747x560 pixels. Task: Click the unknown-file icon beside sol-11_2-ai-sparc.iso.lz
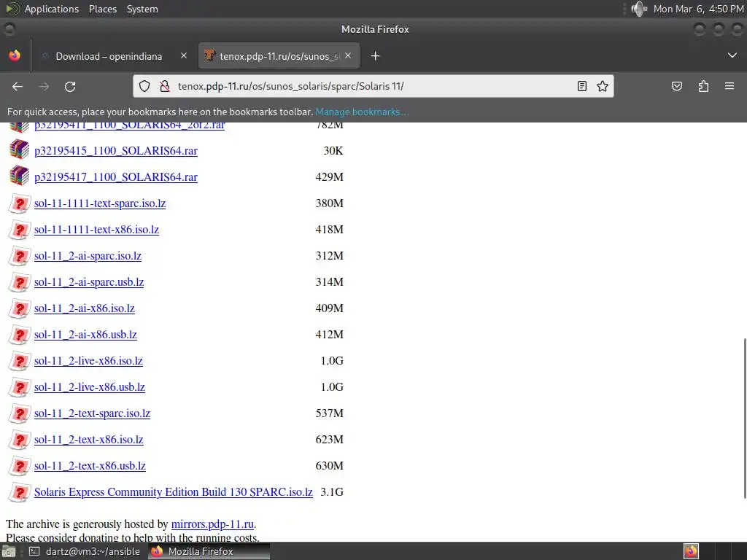(20, 256)
